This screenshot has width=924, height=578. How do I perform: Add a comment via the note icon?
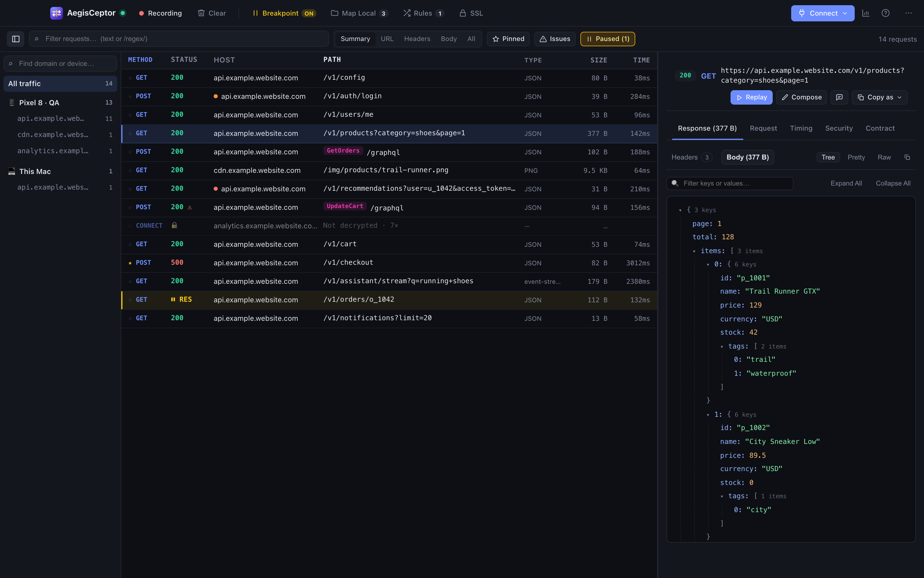coord(839,97)
